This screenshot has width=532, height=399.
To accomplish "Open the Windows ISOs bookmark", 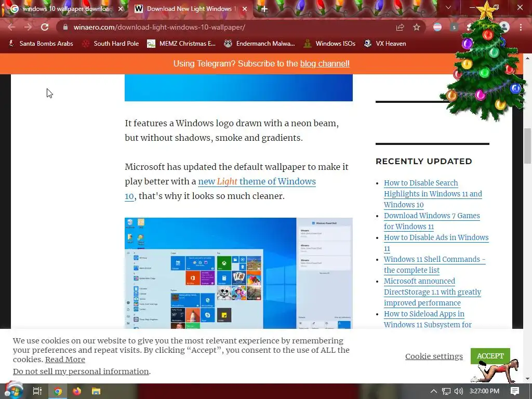I will pos(330,44).
